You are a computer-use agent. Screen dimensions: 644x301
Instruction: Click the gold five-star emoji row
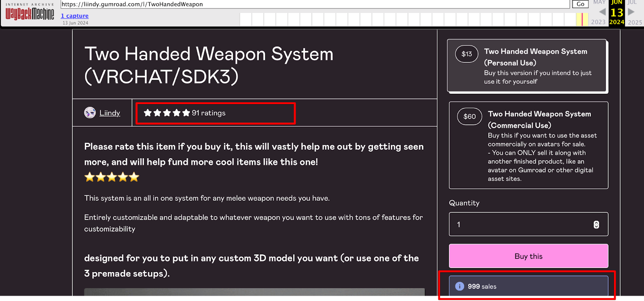111,177
